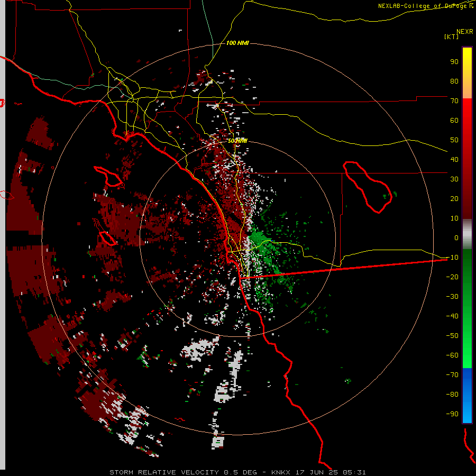Screen dimensions: 476x476
Task: Click the 0 value on the velocity scale
Action: click(x=456, y=237)
